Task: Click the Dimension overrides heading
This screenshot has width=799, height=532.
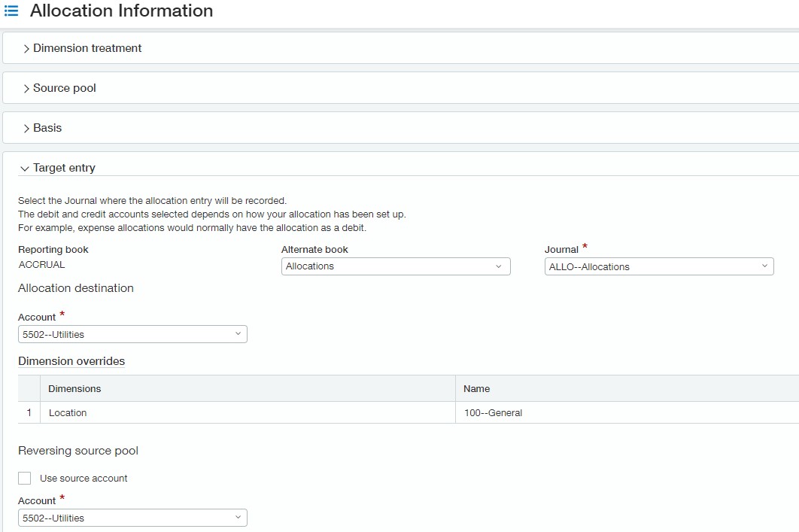Action: 71,361
